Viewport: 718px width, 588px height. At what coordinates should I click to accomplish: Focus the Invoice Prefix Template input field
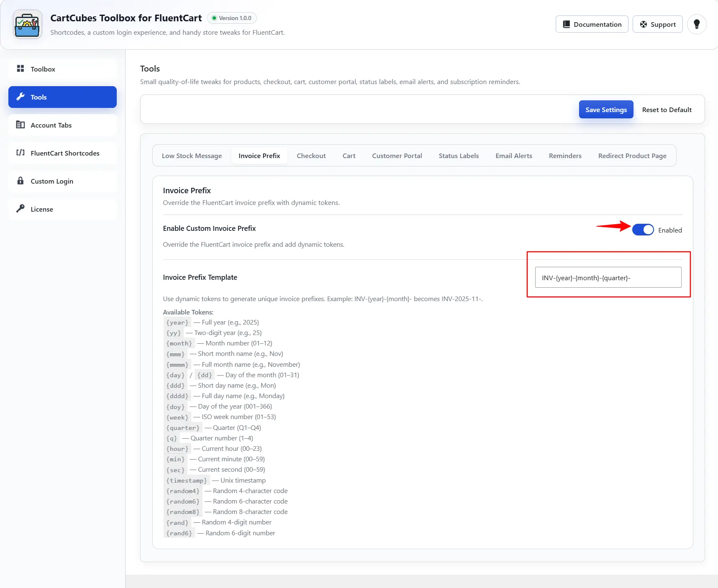pos(608,277)
